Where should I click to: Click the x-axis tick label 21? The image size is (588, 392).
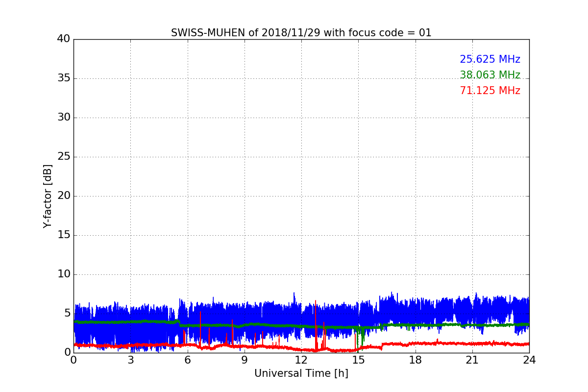pos(472,360)
